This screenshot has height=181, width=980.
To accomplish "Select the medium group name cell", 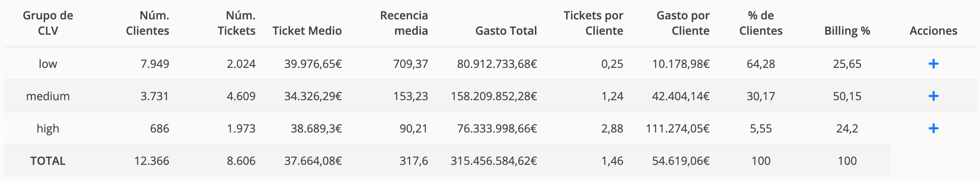I will pos(48,96).
